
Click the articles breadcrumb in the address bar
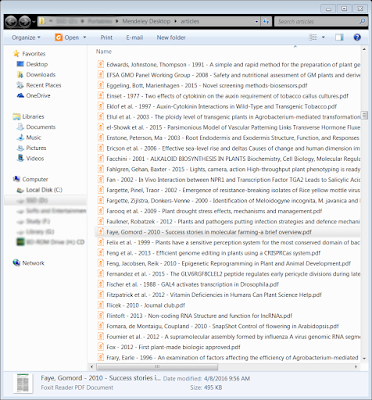[190, 22]
